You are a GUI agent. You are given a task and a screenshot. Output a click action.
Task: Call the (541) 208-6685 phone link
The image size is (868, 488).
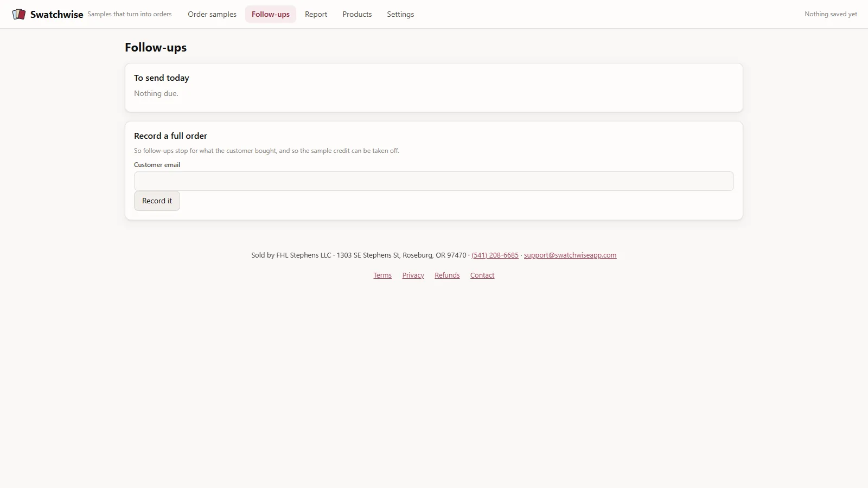click(x=495, y=255)
